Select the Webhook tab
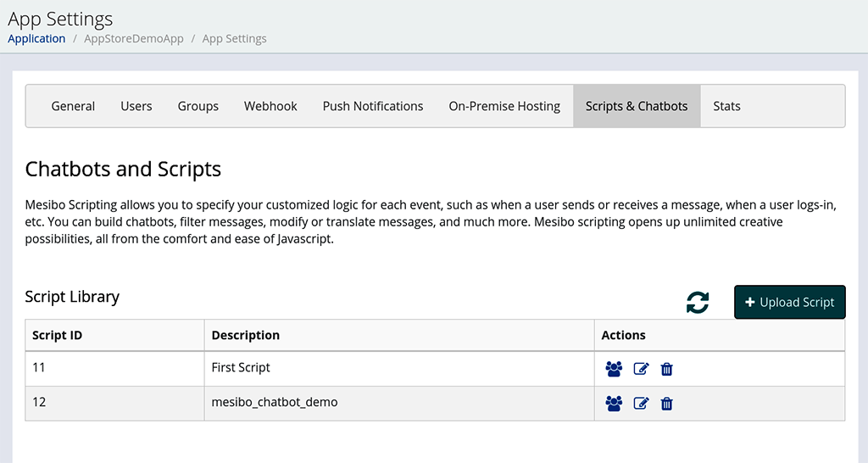Screen dimensions: 868x463 point(270,106)
